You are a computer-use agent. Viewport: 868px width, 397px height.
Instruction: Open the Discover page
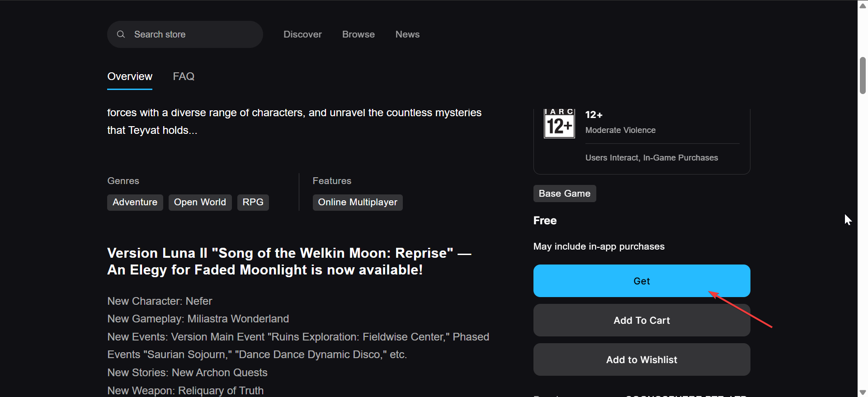coord(302,34)
